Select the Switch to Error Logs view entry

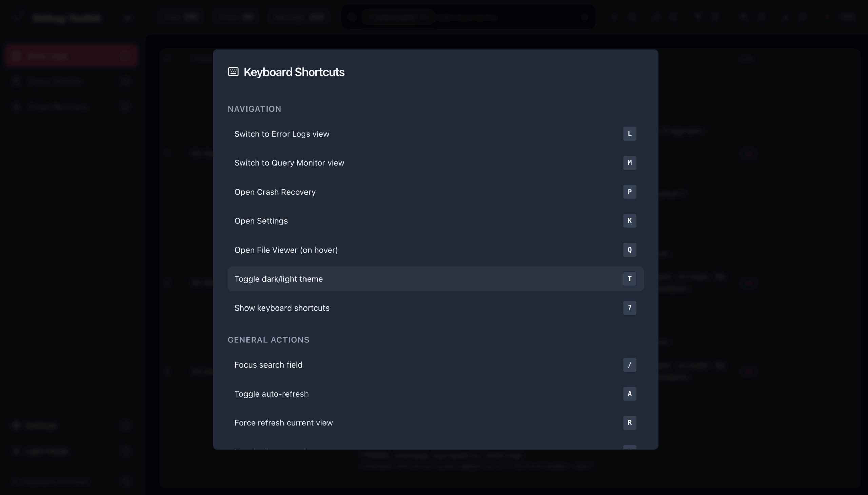point(282,134)
